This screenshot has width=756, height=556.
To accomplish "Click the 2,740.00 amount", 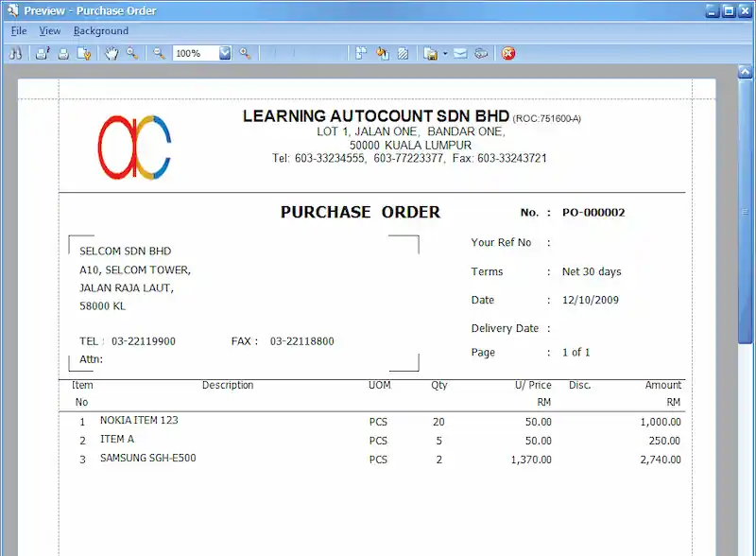I will [661, 460].
